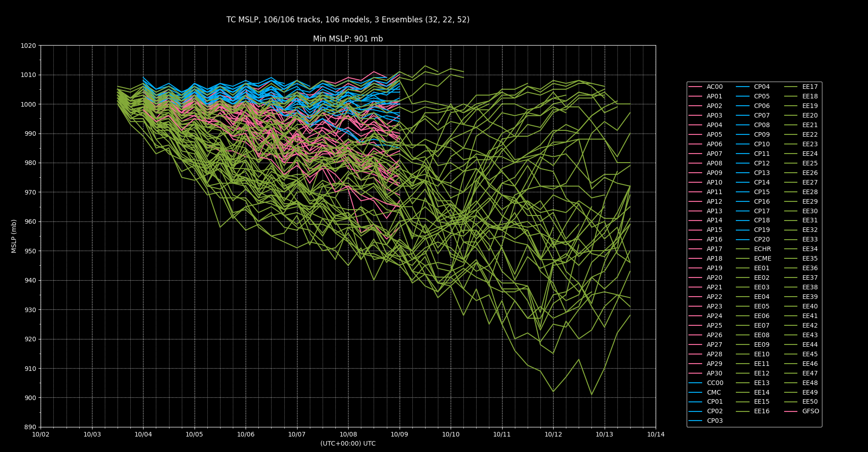
Task: Click the 10/02 x-axis date label
Action: coord(41,434)
